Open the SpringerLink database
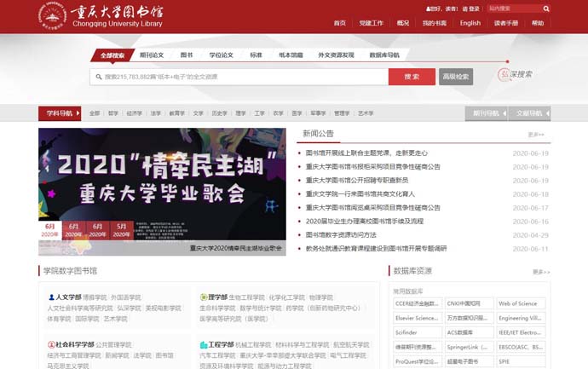Image resolution: width=588 pixels, height=369 pixels. (x=470, y=347)
